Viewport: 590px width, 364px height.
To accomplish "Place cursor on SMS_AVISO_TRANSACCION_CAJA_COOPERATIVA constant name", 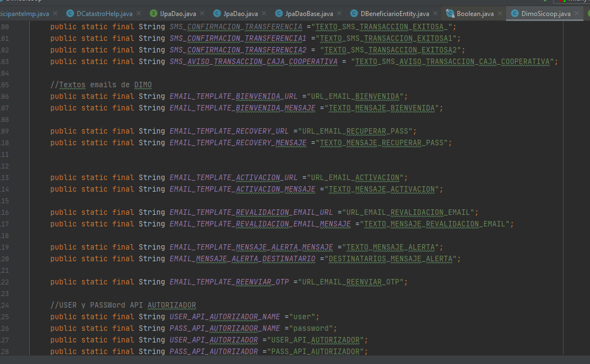I will point(253,61).
